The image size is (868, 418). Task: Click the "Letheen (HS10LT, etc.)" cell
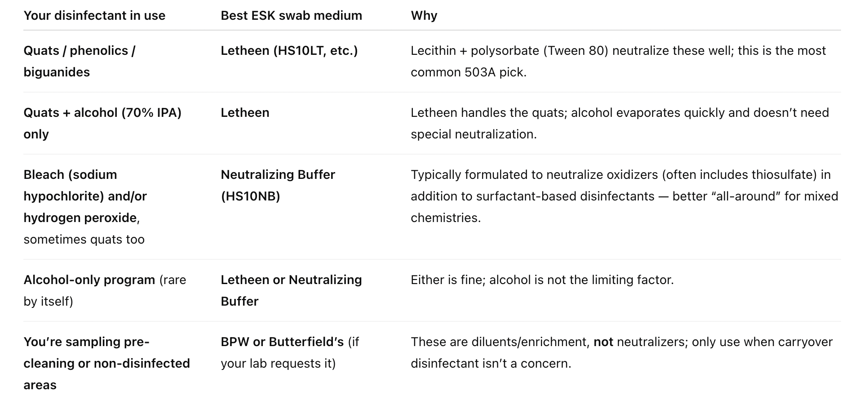(x=289, y=51)
